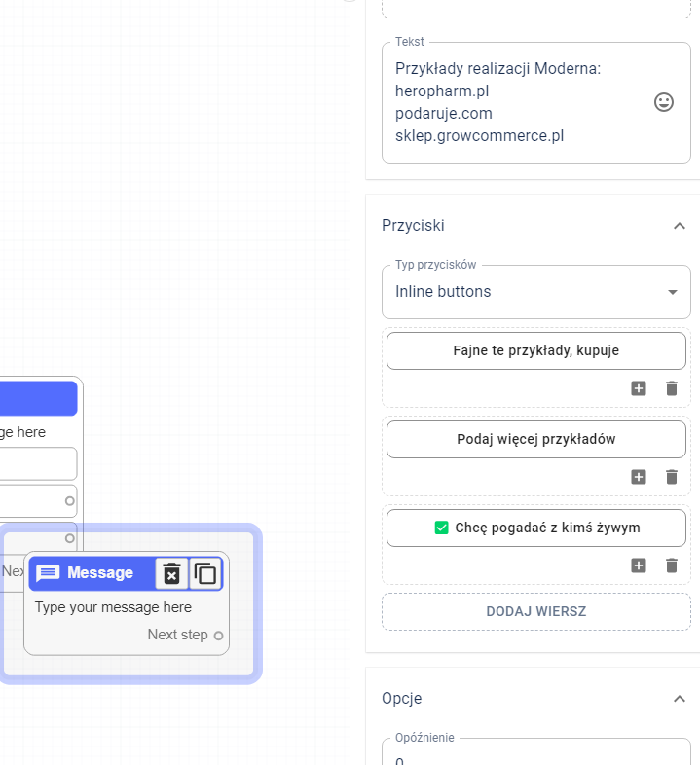The height and width of the screenshot is (765, 700).
Task: Toggle the green checkbox in third button
Action: pos(441,528)
